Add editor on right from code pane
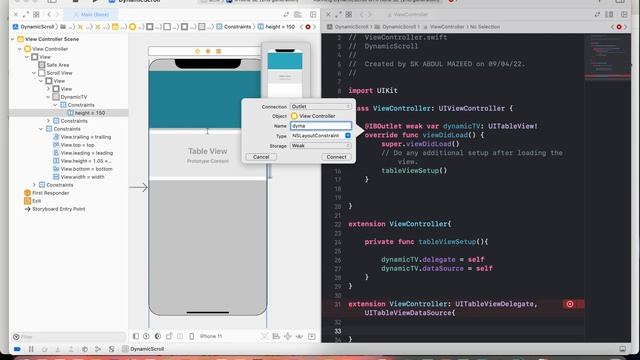 click(x=624, y=14)
